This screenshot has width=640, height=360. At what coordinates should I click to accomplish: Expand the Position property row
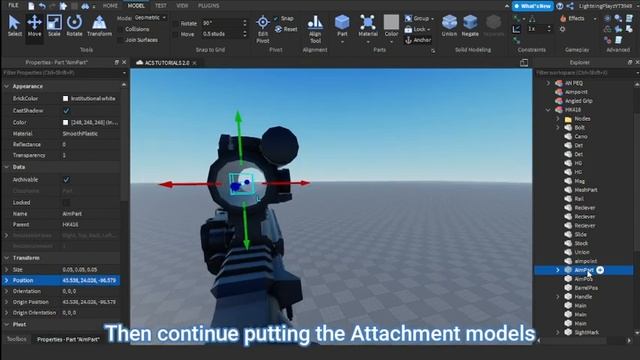coord(7,280)
